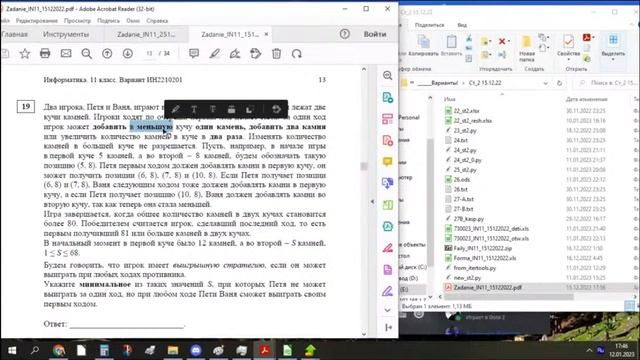This screenshot has width=640, height=360.
Task: Add a sticky note comment from Acrobat toolbar
Action: pos(194,53)
